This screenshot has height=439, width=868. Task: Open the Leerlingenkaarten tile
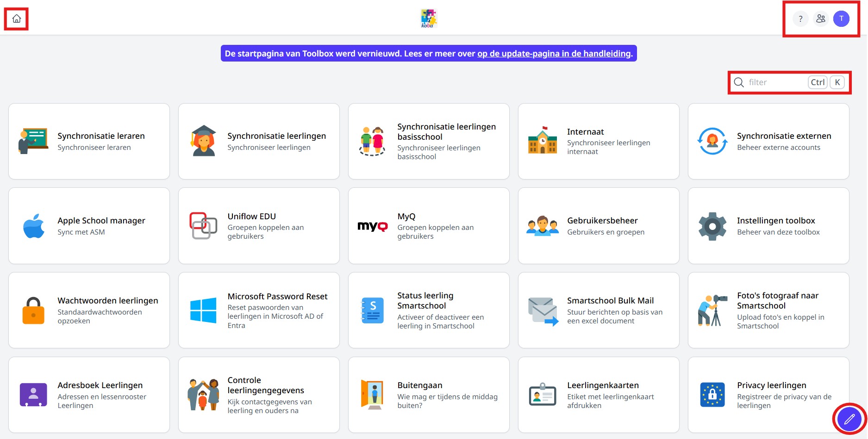[599, 395]
